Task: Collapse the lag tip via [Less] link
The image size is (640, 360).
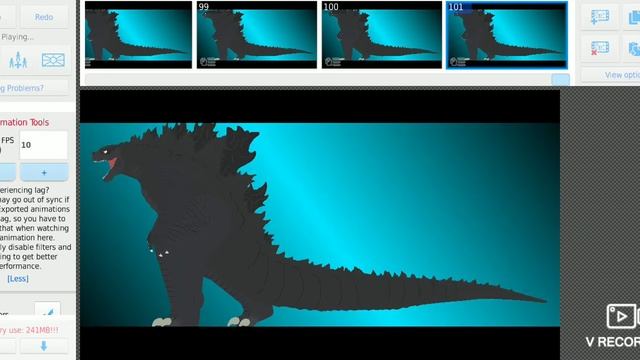Action: coord(18,279)
